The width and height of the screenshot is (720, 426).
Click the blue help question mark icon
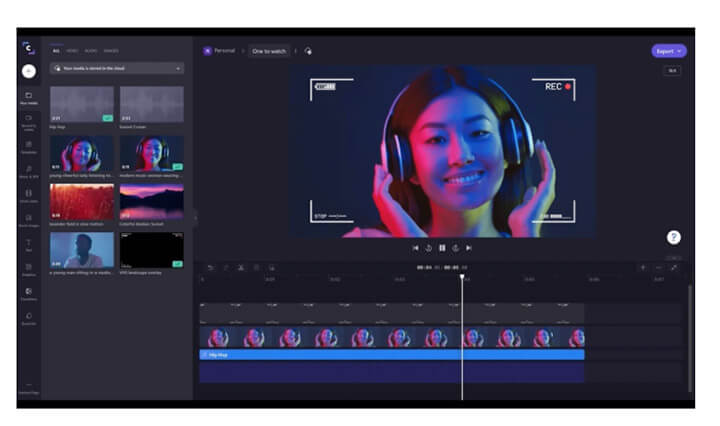(x=674, y=237)
